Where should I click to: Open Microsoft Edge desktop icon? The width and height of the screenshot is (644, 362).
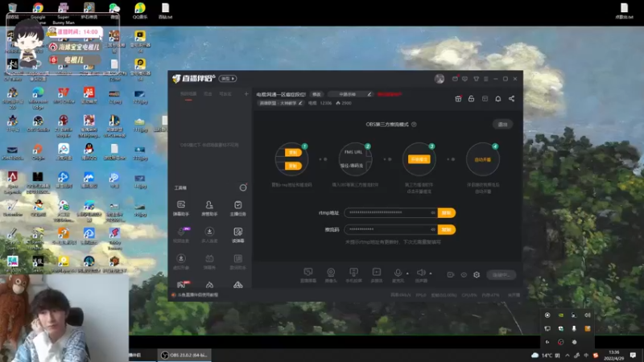[38, 97]
